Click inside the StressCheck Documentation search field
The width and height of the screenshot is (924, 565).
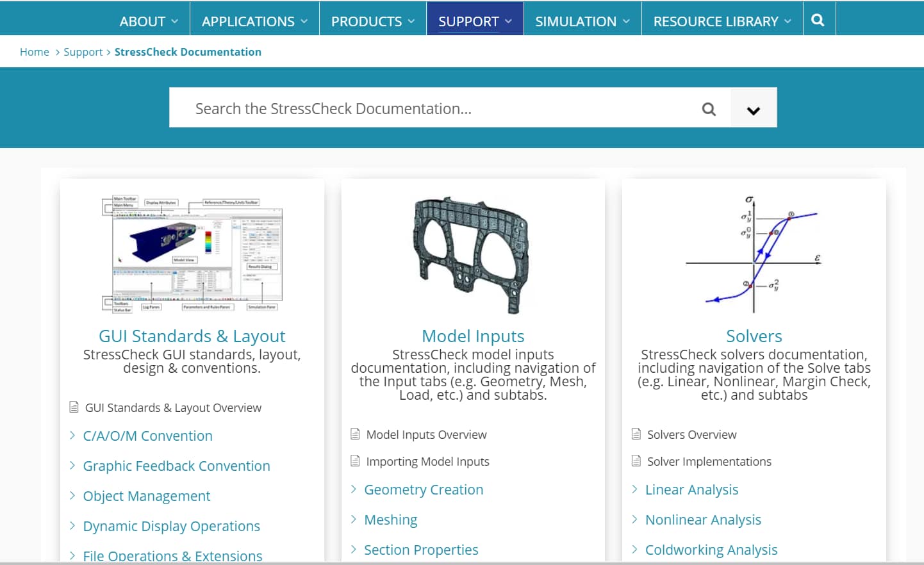coord(417,108)
